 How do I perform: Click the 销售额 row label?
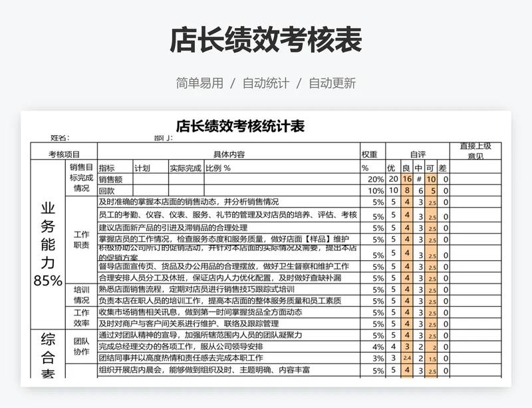click(x=115, y=179)
